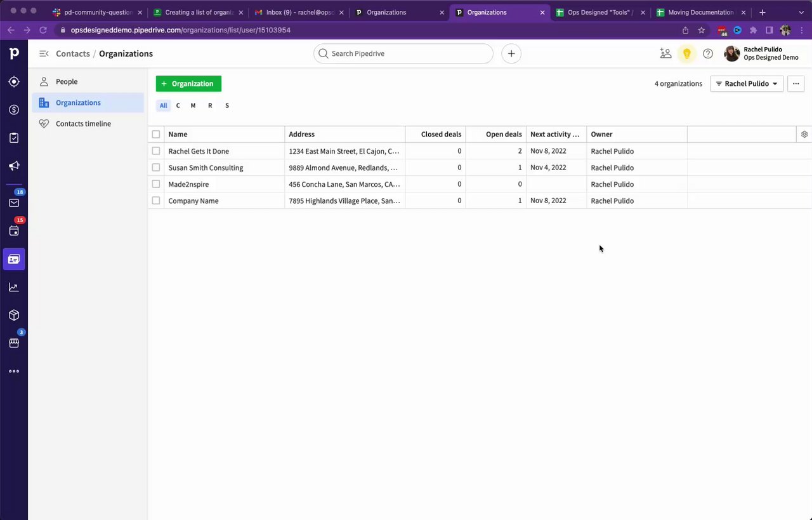Switch to Inbox Gmail browser tab
Screen dimensions: 812x520
[298, 12]
